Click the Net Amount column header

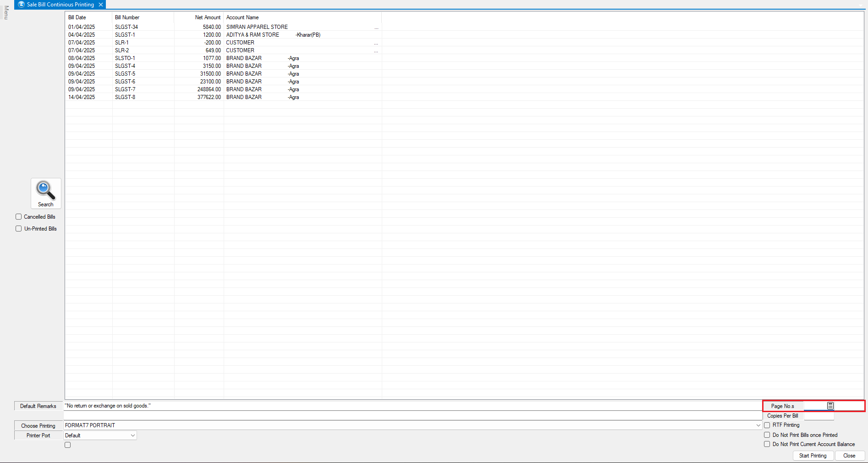coord(208,17)
